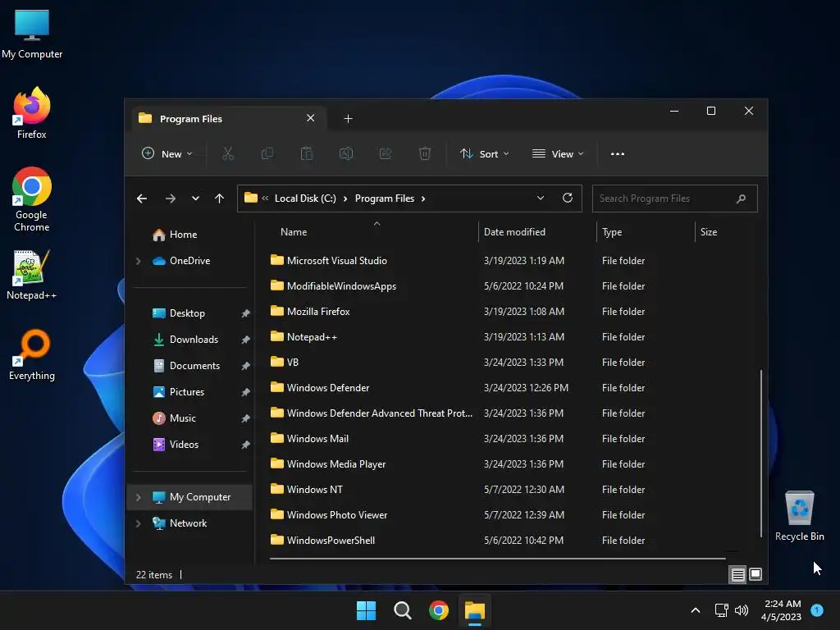Click the Cut scissors icon in toolbar
This screenshot has width=840, height=630.
(x=228, y=153)
